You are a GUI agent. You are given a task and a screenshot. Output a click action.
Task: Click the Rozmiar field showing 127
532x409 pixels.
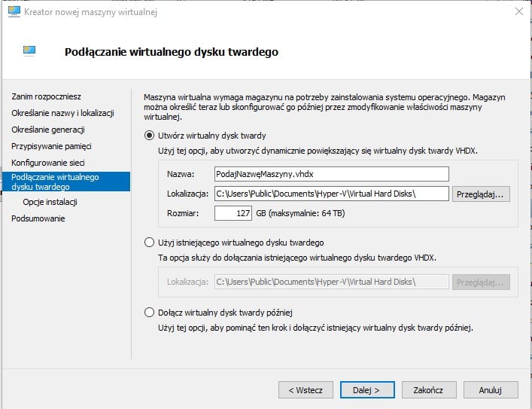[233, 213]
